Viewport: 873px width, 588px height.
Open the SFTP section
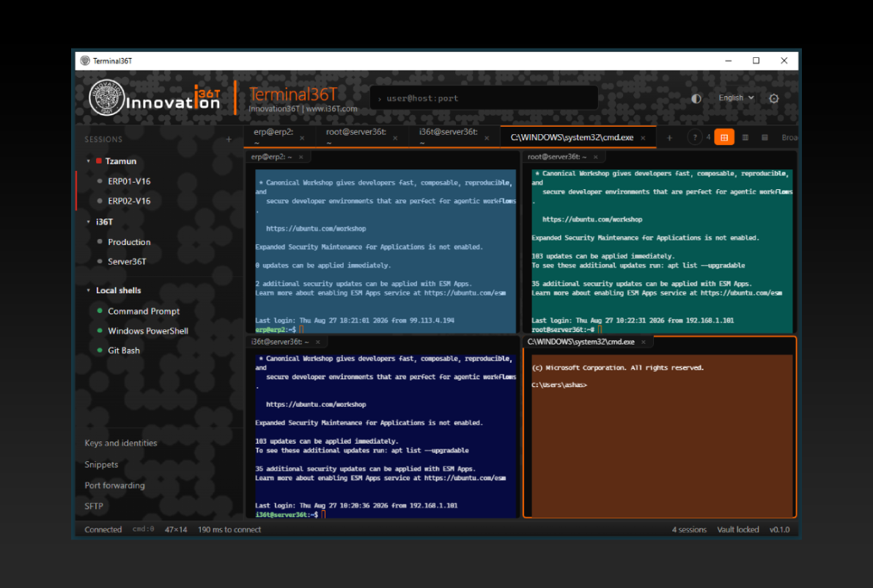[x=94, y=506]
